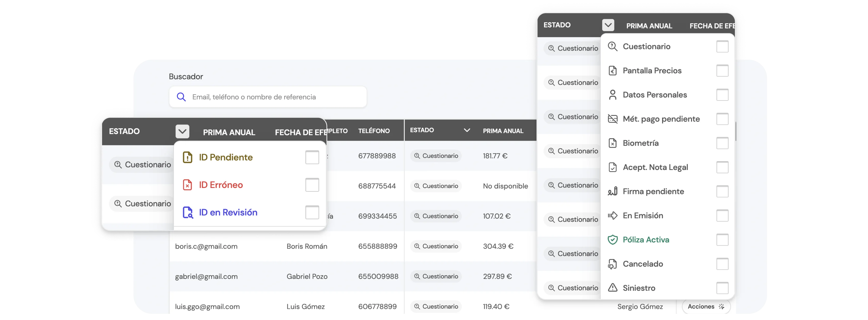Check the ID Erróneo checkbox
868x320 pixels.
(312, 185)
